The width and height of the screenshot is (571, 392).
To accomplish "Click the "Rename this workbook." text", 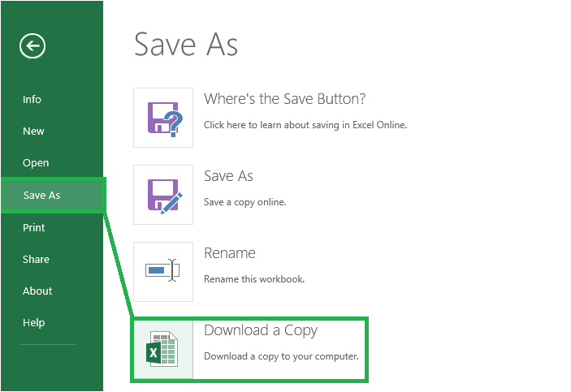I will 253,279.
